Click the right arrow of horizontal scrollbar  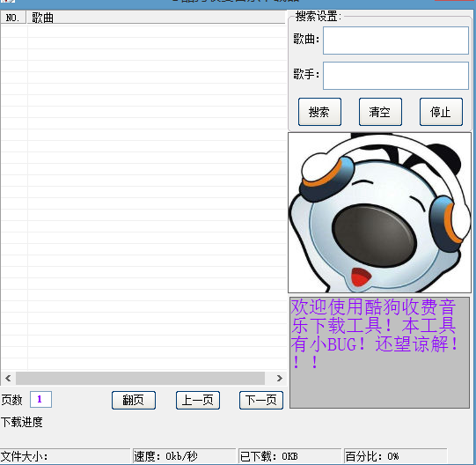point(279,378)
